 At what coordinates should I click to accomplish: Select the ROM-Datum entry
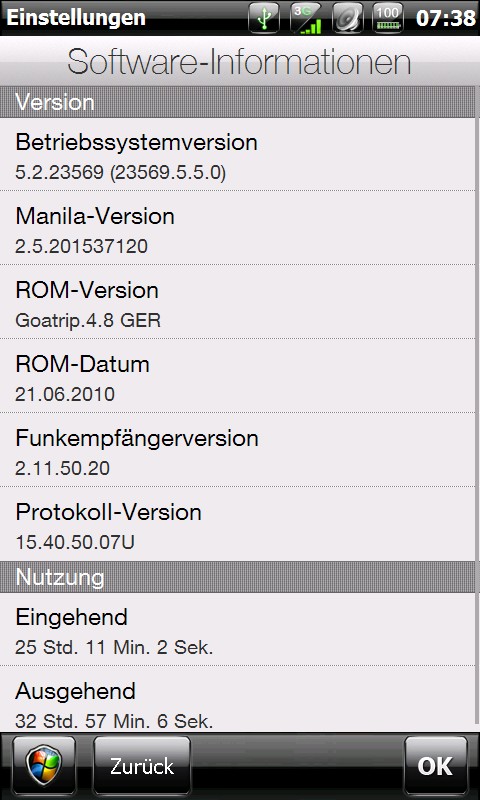[x=237, y=376]
